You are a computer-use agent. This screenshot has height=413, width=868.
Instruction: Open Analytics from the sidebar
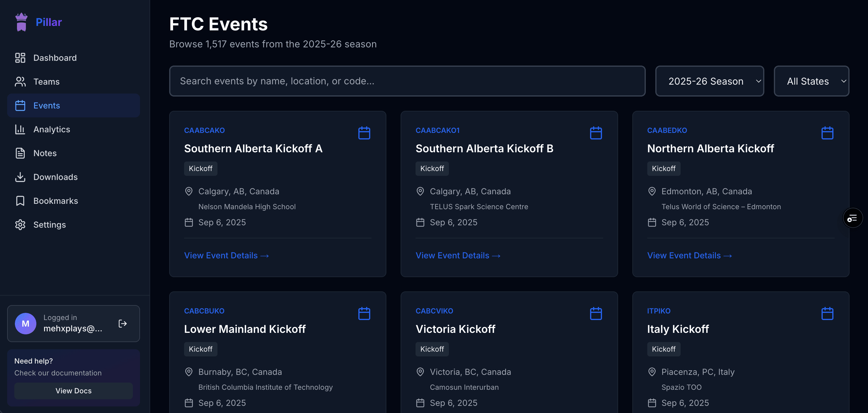52,129
